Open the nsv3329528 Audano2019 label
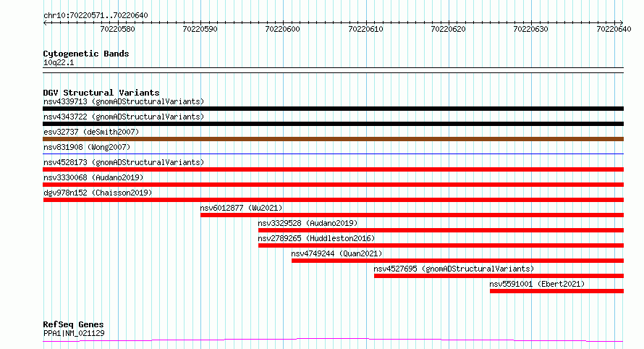Image resolution: width=644 pixels, height=349 pixels. pos(308,223)
